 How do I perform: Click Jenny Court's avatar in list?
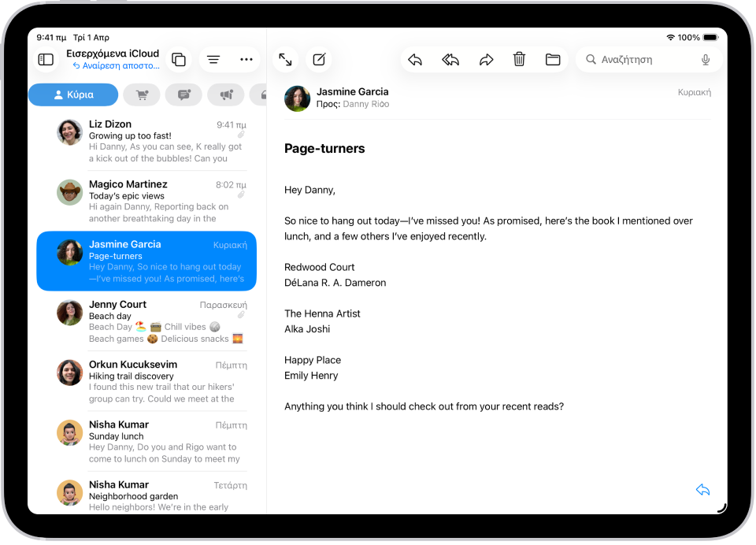tap(70, 313)
